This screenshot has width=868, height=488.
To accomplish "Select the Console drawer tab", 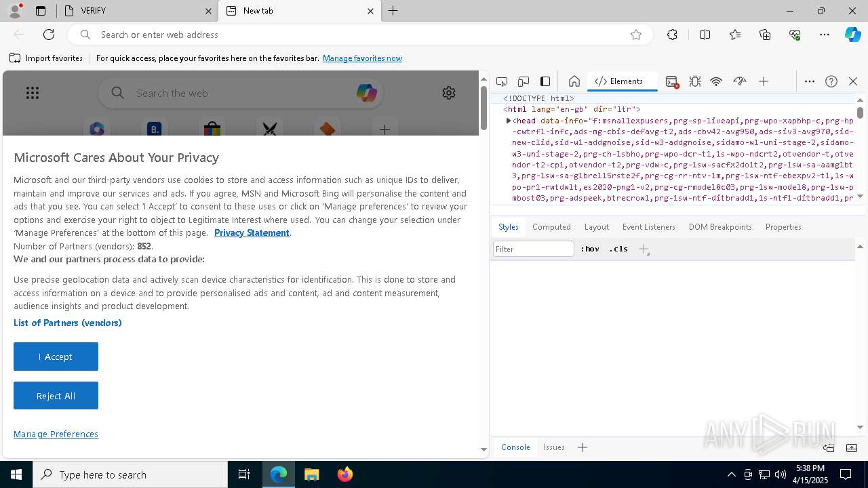I will tap(515, 447).
